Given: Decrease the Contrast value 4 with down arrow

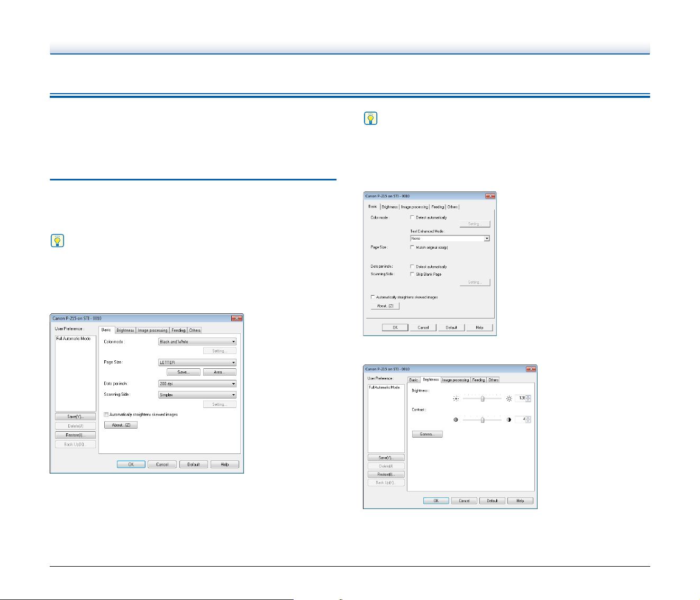Looking at the screenshot, I should [528, 421].
